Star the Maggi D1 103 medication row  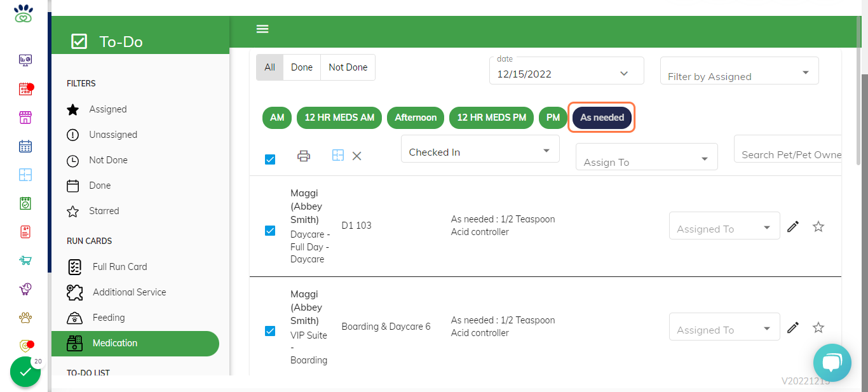(818, 226)
